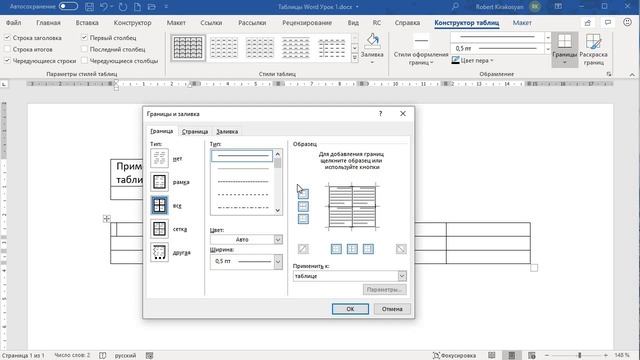Click the Share icon at ribbon right
The height and width of the screenshot is (360, 640).
(x=588, y=23)
